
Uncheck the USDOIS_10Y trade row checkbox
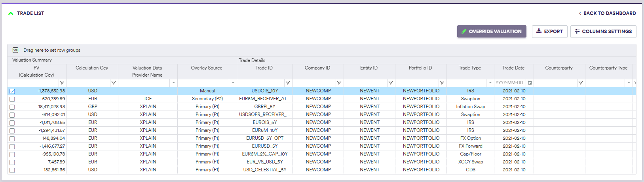coord(12,91)
